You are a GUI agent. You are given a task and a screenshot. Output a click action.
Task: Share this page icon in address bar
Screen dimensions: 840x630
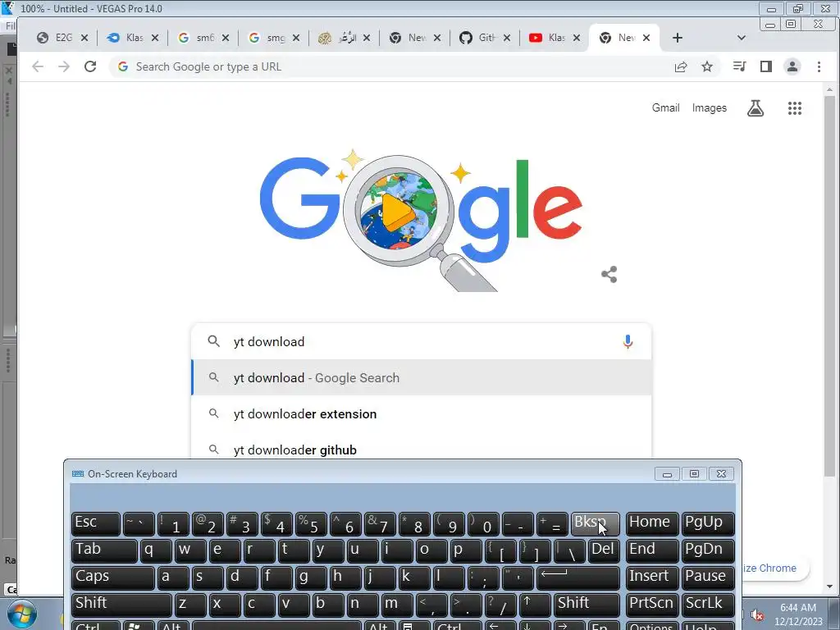point(681,66)
